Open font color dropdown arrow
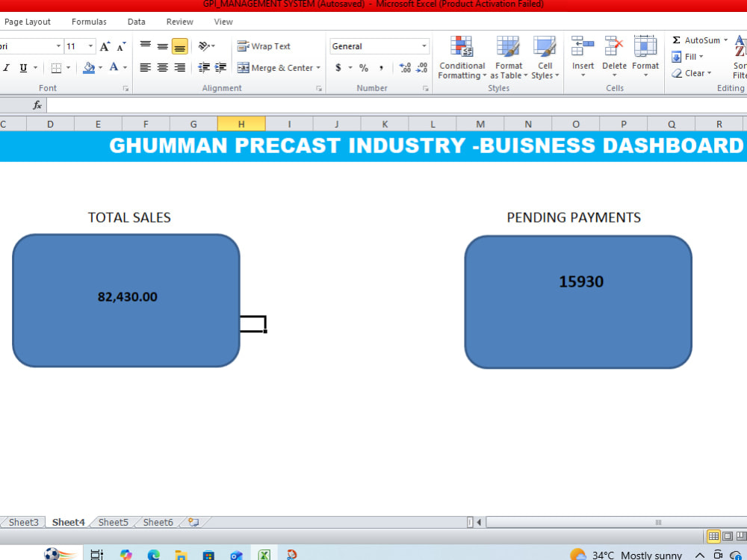 coord(125,68)
